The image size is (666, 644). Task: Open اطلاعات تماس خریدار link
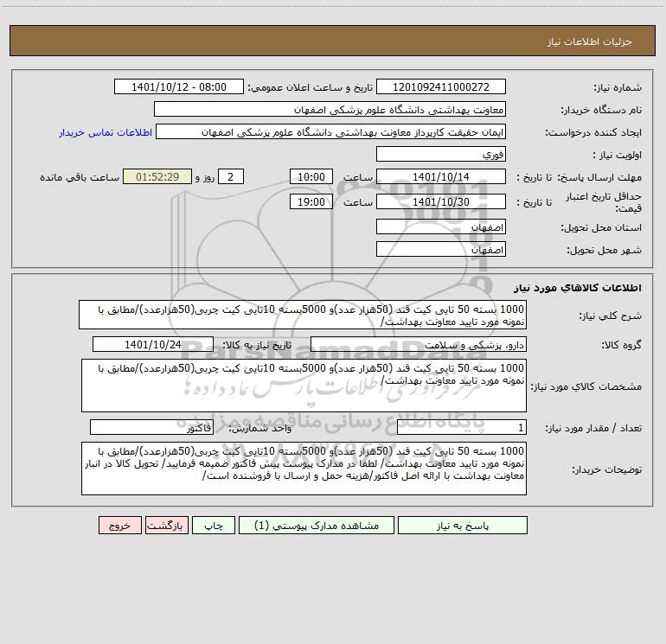pos(106,132)
